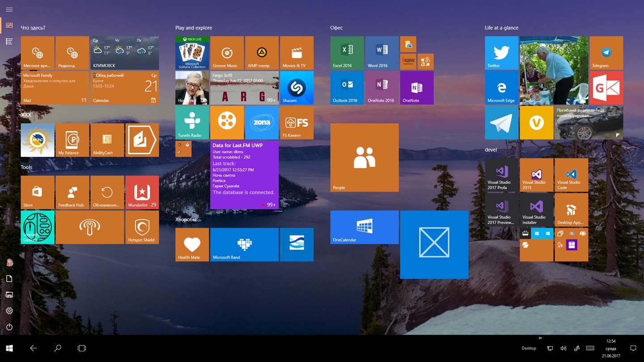Click the Windows Start button
644x362 pixels.
point(9,348)
